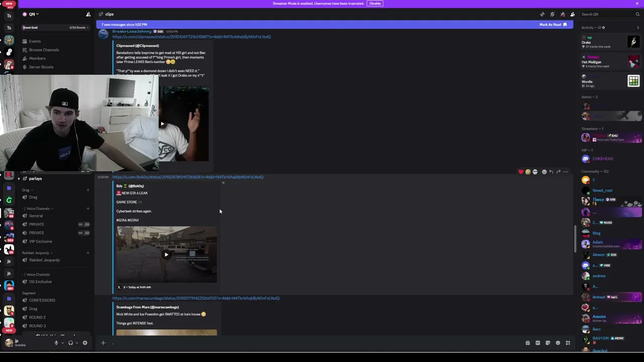Screen dimensions: 644x362
Task: Forward the hovered message
Action: (x=558, y=172)
